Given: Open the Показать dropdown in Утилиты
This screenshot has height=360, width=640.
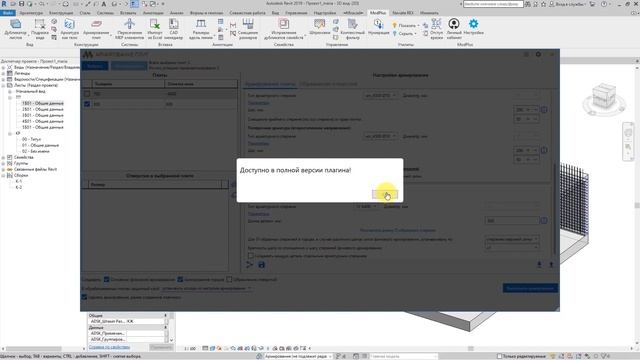Looking at the screenshot, I should [x=406, y=25].
